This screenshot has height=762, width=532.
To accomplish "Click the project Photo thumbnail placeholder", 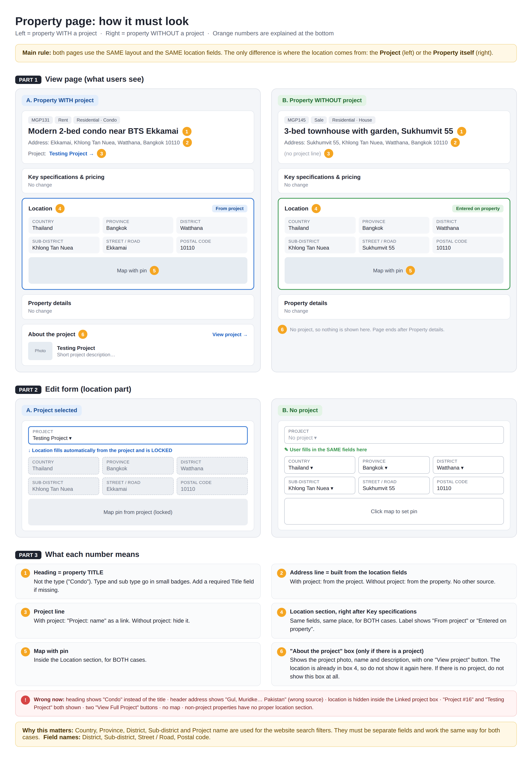I will pos(40,351).
